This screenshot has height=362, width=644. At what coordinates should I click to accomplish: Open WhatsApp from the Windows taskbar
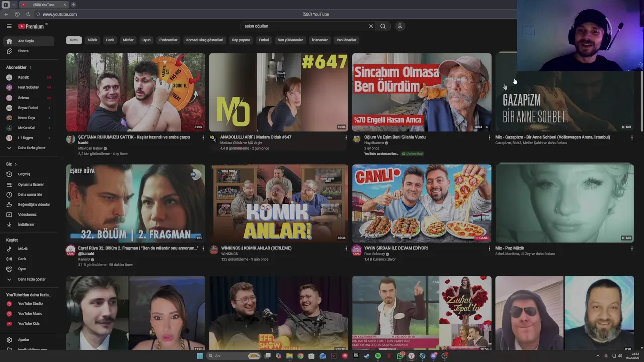point(400,356)
